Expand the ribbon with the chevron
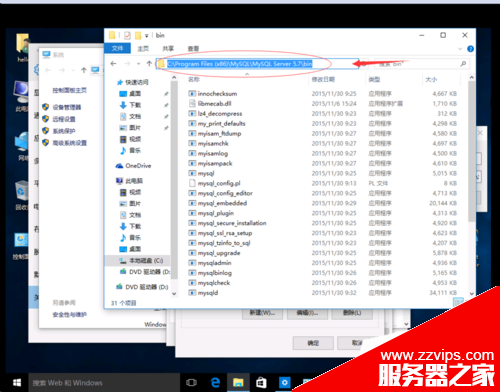 point(460,49)
